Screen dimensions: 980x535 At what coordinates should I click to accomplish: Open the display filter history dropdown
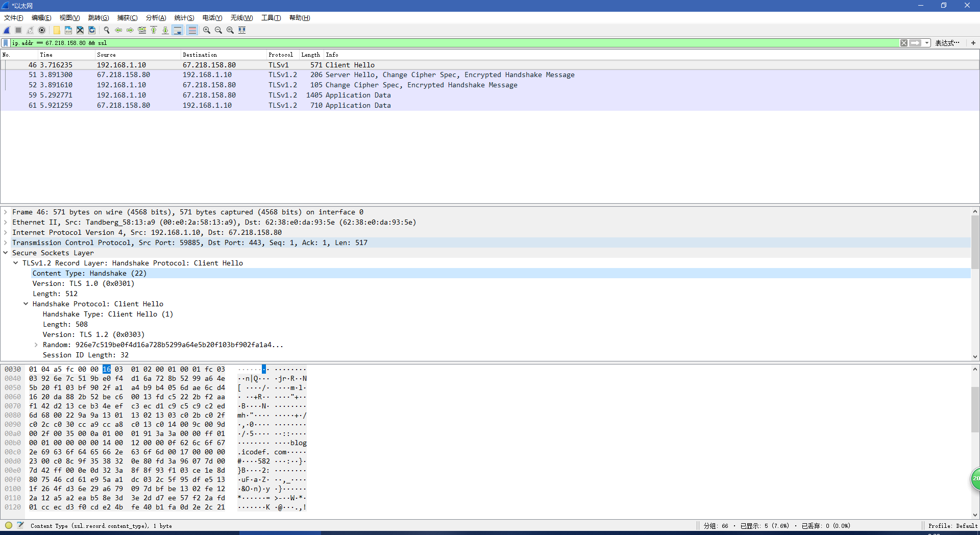[927, 43]
